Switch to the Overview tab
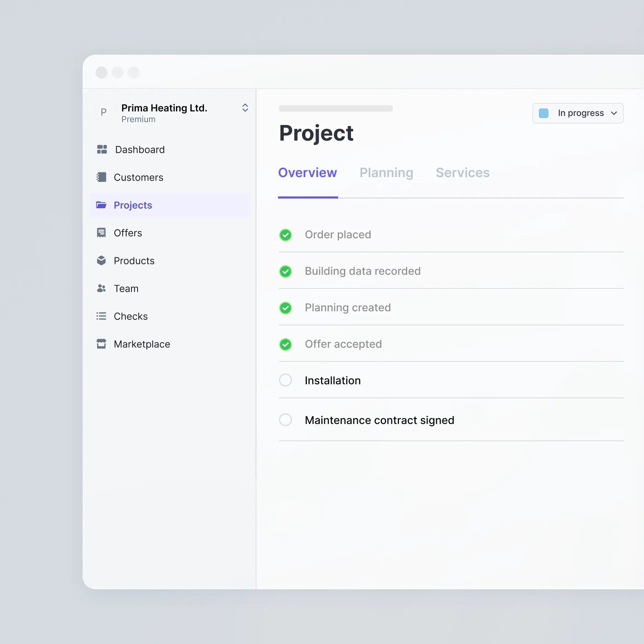Screen dimensions: 644x644 pyautogui.click(x=308, y=173)
